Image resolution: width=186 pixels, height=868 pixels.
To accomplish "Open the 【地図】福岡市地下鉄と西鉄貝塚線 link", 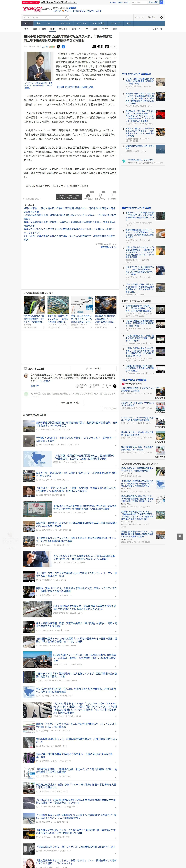I will pyautogui.click(x=74, y=87).
